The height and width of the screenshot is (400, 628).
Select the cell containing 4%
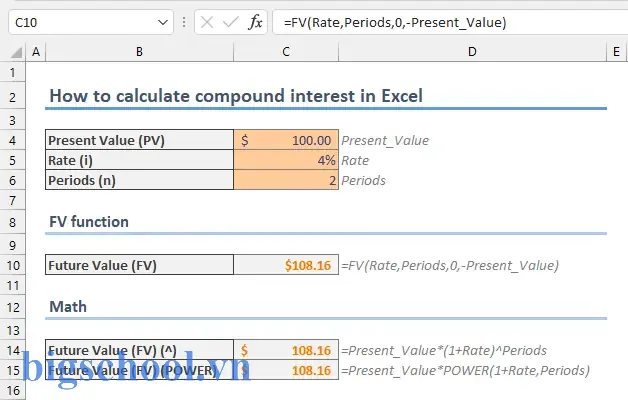coord(286,160)
